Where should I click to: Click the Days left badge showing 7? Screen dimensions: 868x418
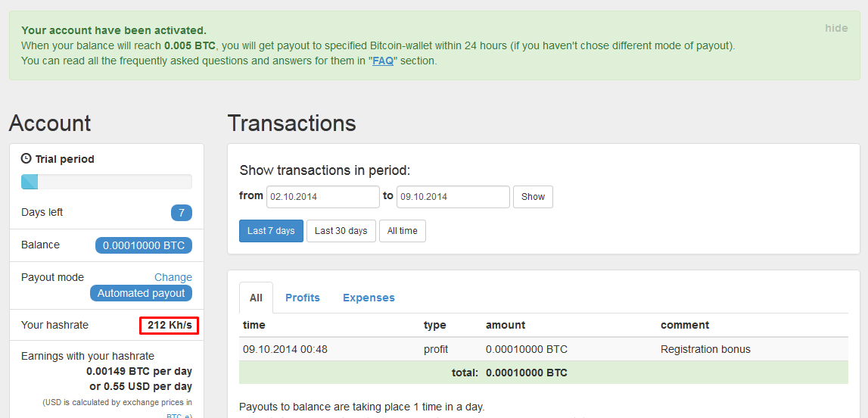[x=182, y=213]
